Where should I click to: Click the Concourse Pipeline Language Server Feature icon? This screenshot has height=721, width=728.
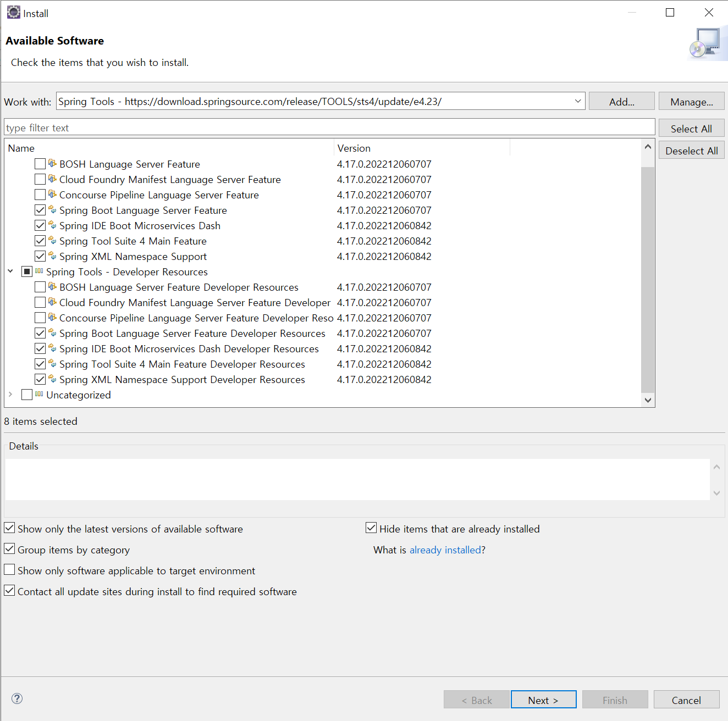[x=53, y=195]
